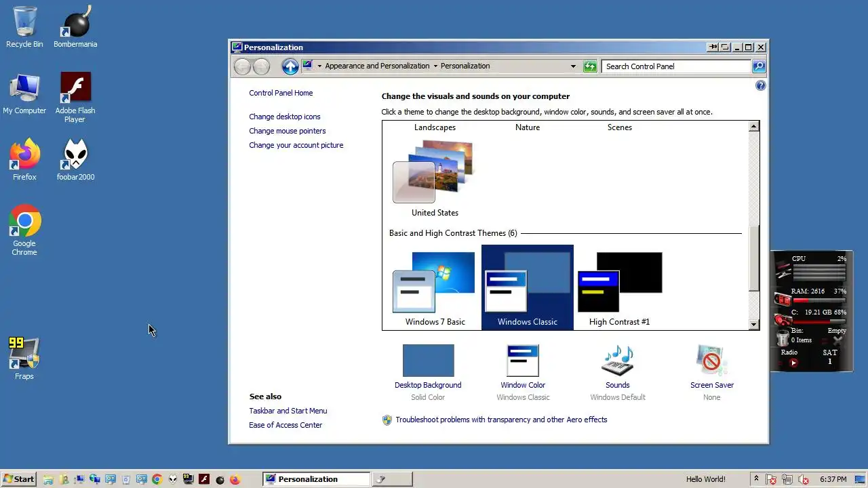
Task: Click the Hello World! taskbar toolbar text
Action: coord(706,479)
